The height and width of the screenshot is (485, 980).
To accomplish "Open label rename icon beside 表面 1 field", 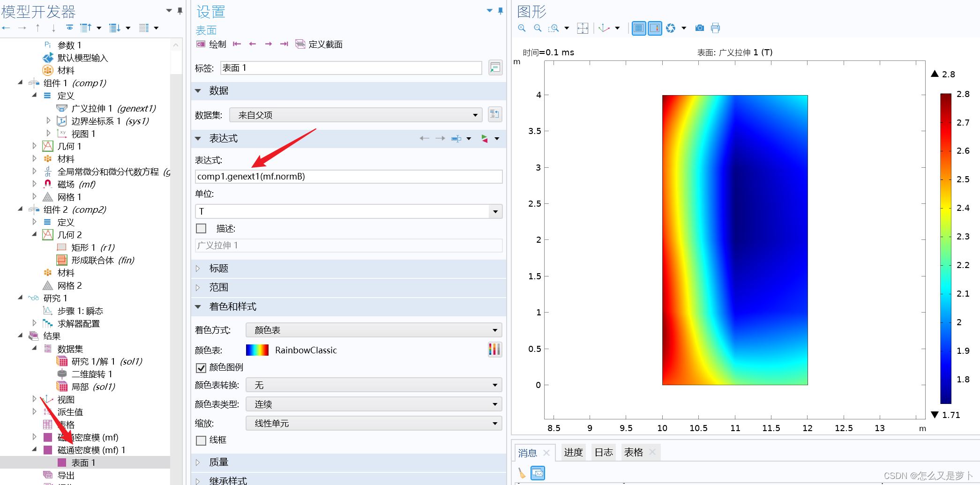I will coord(495,68).
